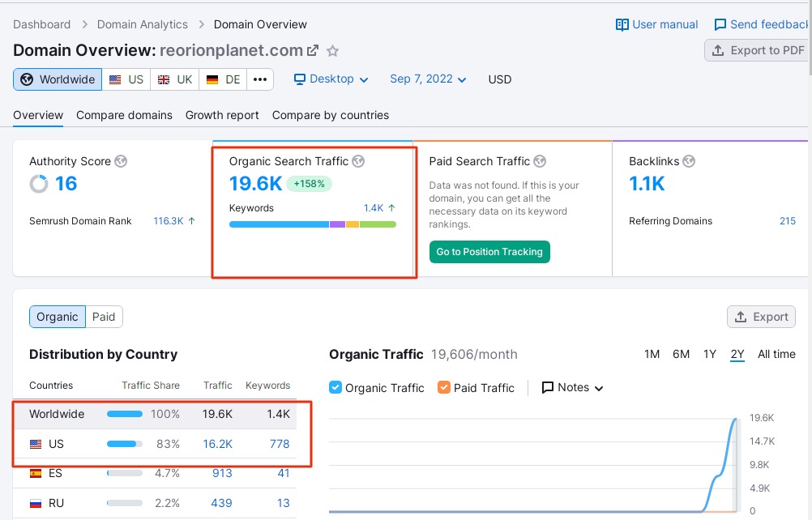The image size is (812, 520).
Task: Select US database
Action: [126, 79]
